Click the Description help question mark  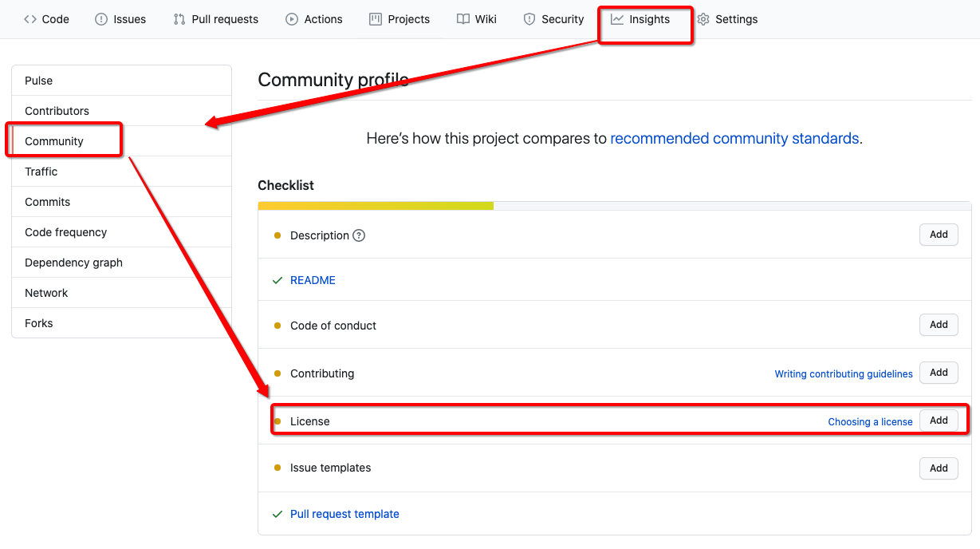pyautogui.click(x=359, y=235)
